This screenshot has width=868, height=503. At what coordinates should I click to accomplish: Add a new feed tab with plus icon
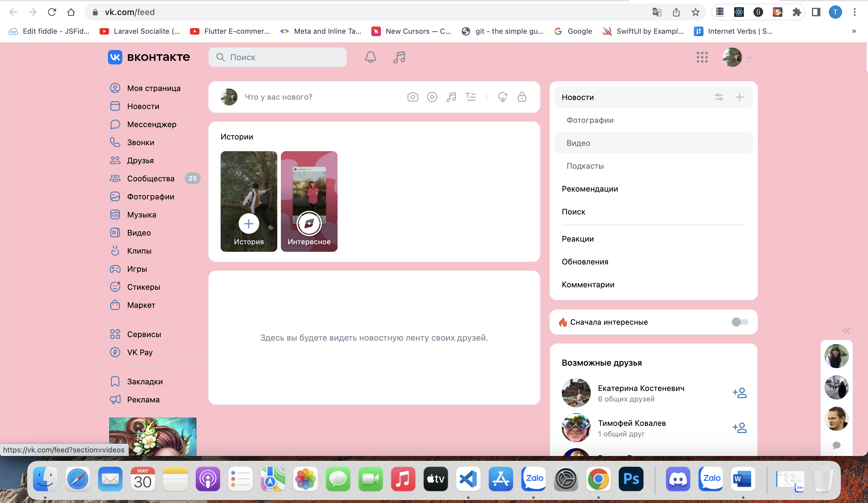tap(739, 97)
